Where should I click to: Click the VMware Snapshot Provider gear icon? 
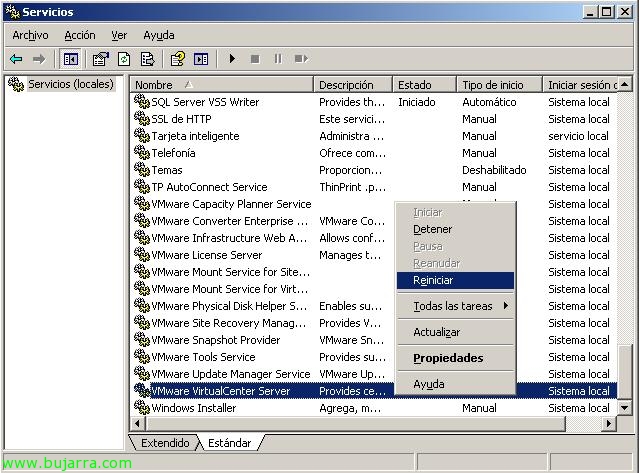(141, 340)
